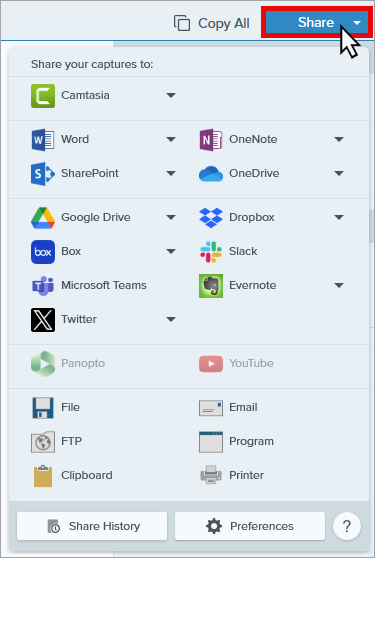Click the Twitter X icon
The width and height of the screenshot is (375, 624).
pos(43,320)
